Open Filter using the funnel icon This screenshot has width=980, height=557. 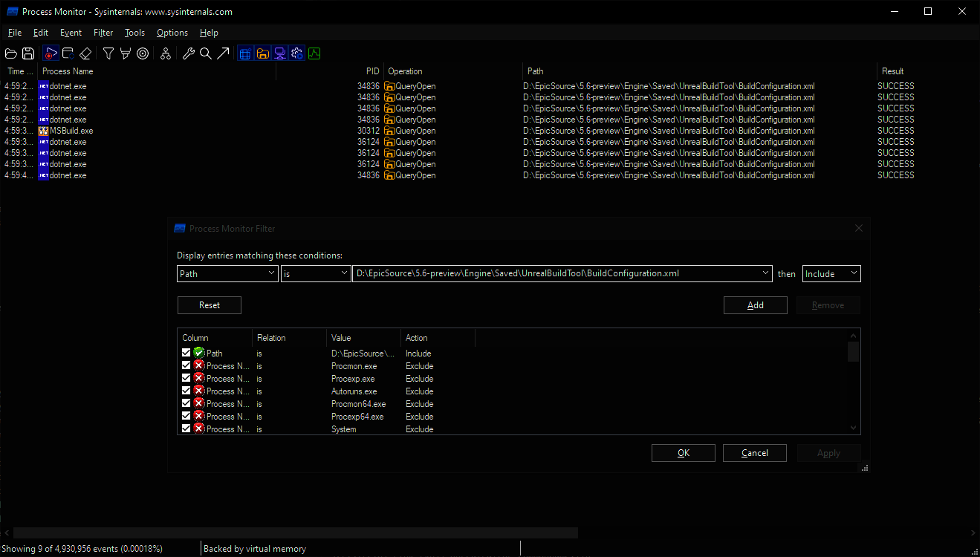click(x=108, y=53)
